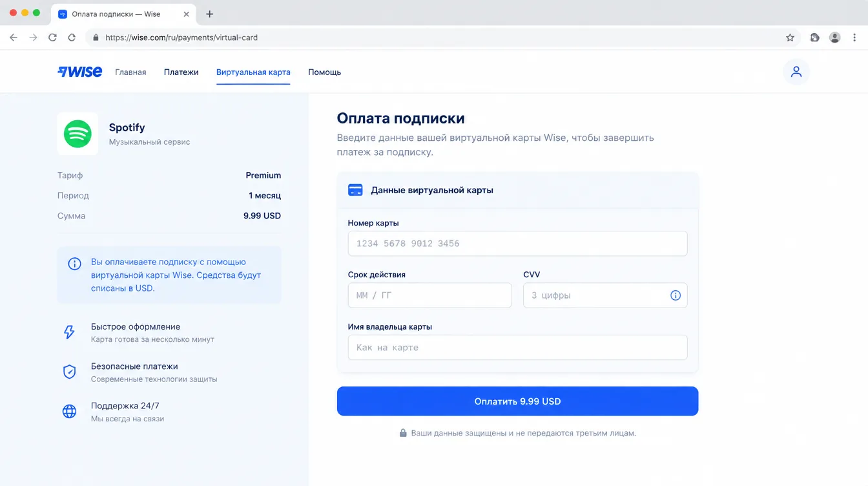Click the Быстрое оформление heading
This screenshot has height=486, width=868.
pos(136,326)
